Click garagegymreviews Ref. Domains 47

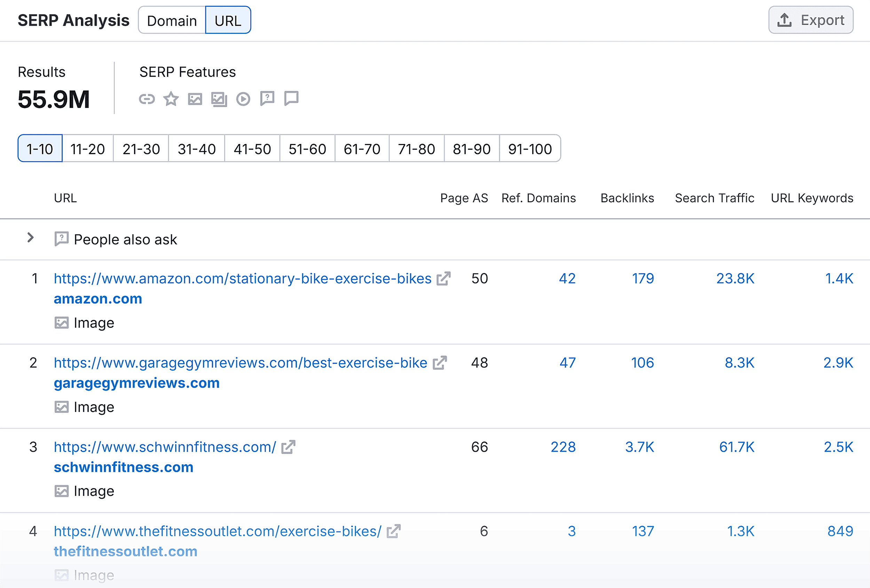(568, 363)
